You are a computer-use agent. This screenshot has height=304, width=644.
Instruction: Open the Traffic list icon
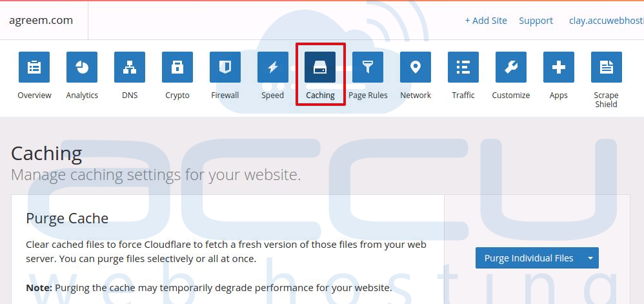click(463, 67)
